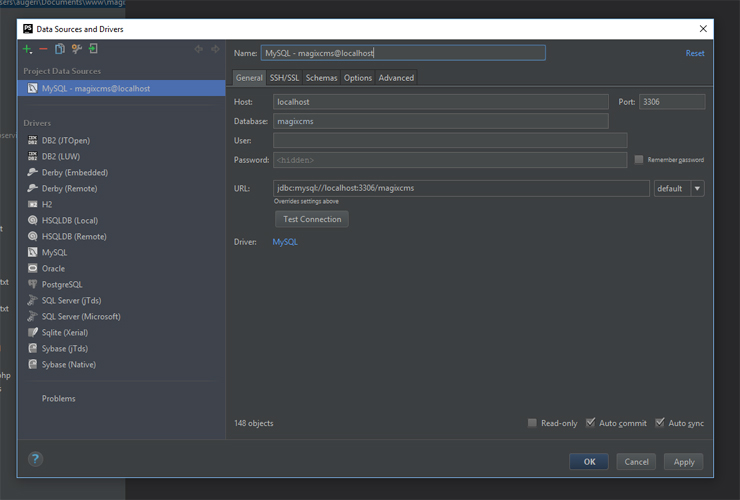Image resolution: width=740 pixels, height=500 pixels.
Task: Duplicate the selected data source
Action: (59, 49)
